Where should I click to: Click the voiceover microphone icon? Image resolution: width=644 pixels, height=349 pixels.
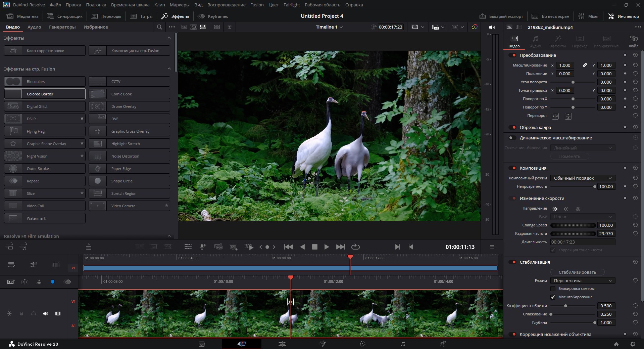pyautogui.click(x=203, y=247)
